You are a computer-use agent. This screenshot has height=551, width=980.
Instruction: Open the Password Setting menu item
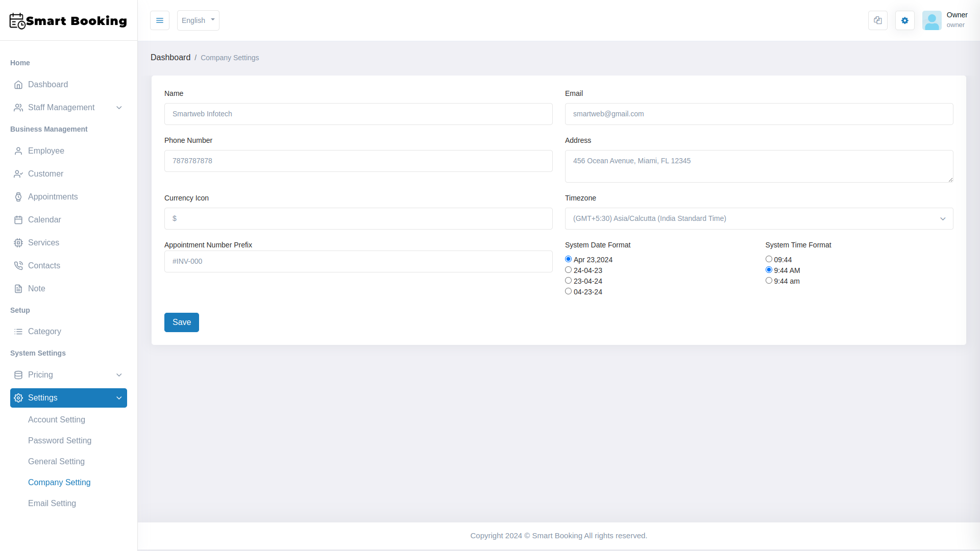click(x=60, y=440)
